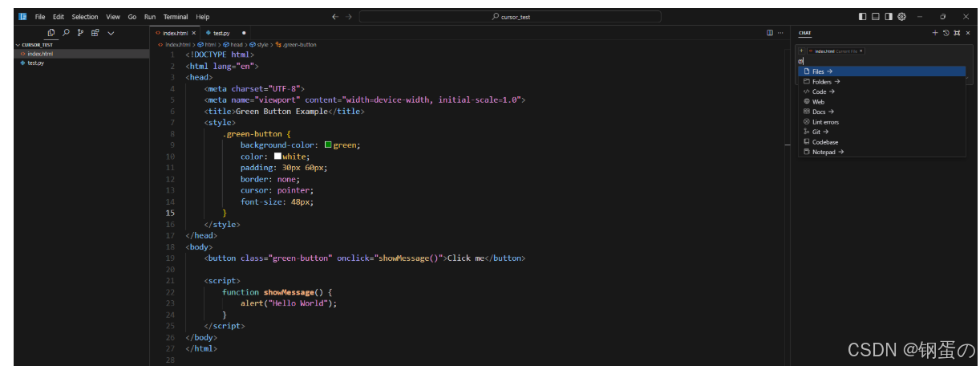
Task: Close the chat panel
Action: pos(967,33)
